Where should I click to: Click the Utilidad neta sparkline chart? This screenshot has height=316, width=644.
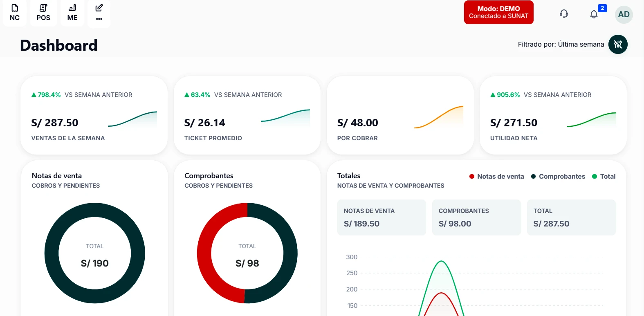tap(592, 120)
